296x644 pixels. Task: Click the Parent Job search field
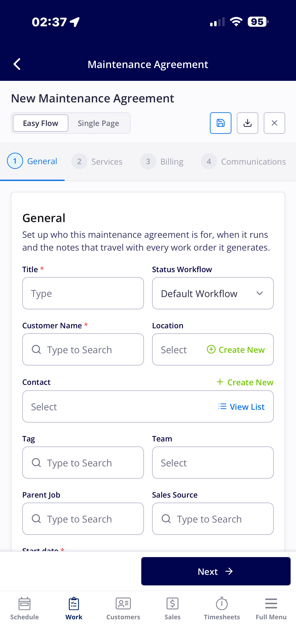[83, 519]
